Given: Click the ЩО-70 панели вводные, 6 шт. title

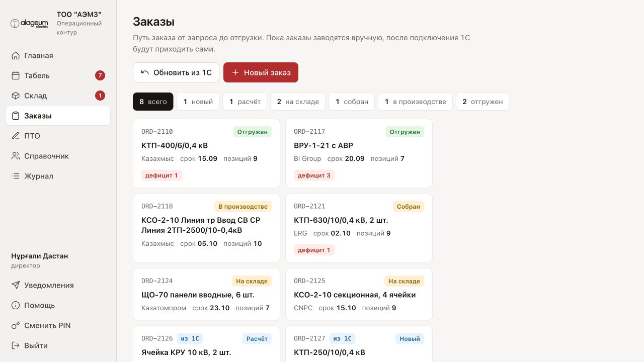Looking at the screenshot, I should click(198, 295).
